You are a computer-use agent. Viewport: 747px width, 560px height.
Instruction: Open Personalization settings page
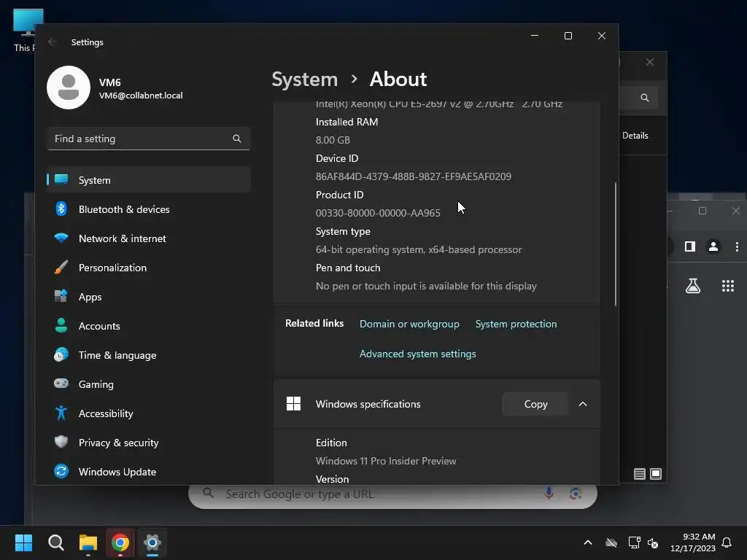[x=149, y=268]
